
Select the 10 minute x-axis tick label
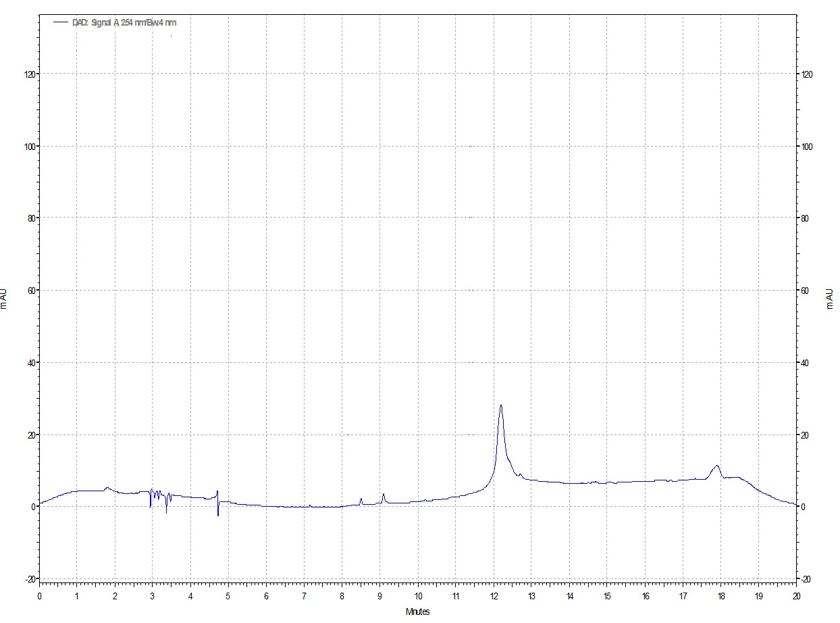417,596
